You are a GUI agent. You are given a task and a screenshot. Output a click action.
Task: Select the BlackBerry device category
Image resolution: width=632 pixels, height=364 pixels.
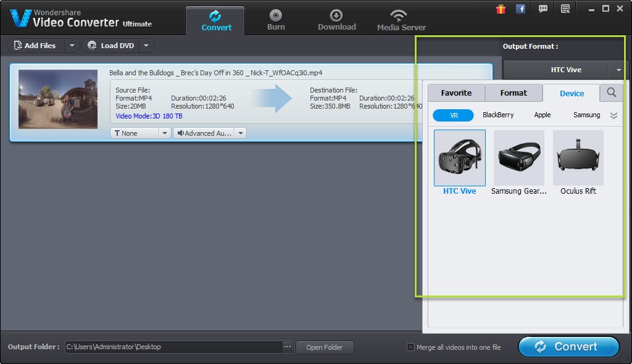pos(498,115)
